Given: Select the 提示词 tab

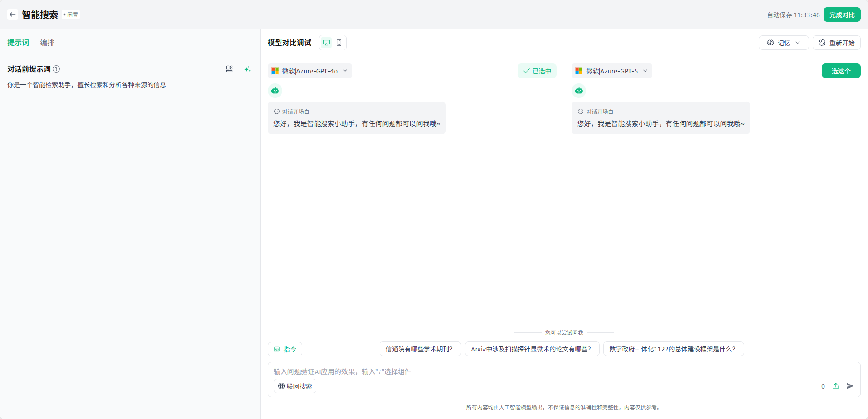Looking at the screenshot, I should [x=18, y=43].
